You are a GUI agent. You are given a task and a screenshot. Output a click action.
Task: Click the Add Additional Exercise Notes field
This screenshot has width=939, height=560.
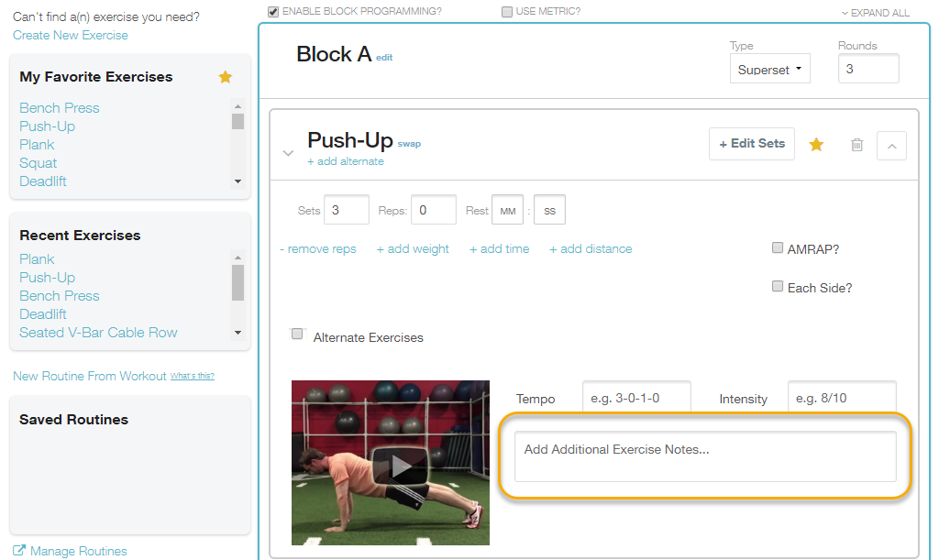[705, 456]
